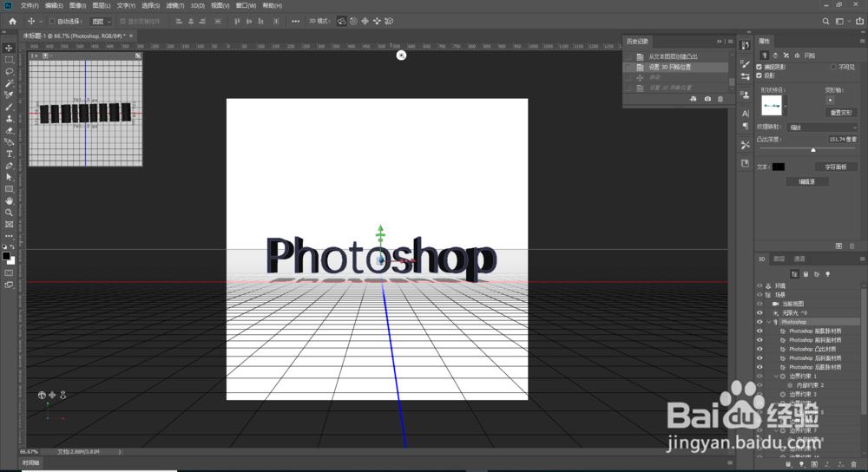Open the History panel menu
The width and height of the screenshot is (868, 472).
click(730, 42)
